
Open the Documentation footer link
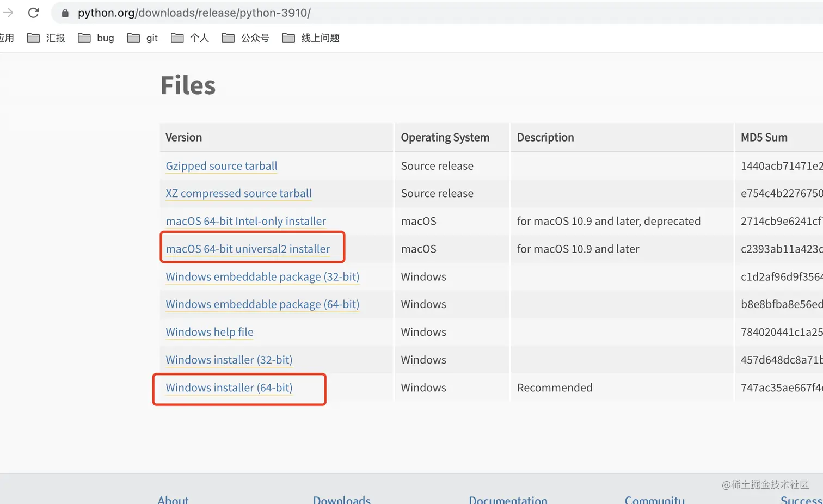click(x=508, y=500)
